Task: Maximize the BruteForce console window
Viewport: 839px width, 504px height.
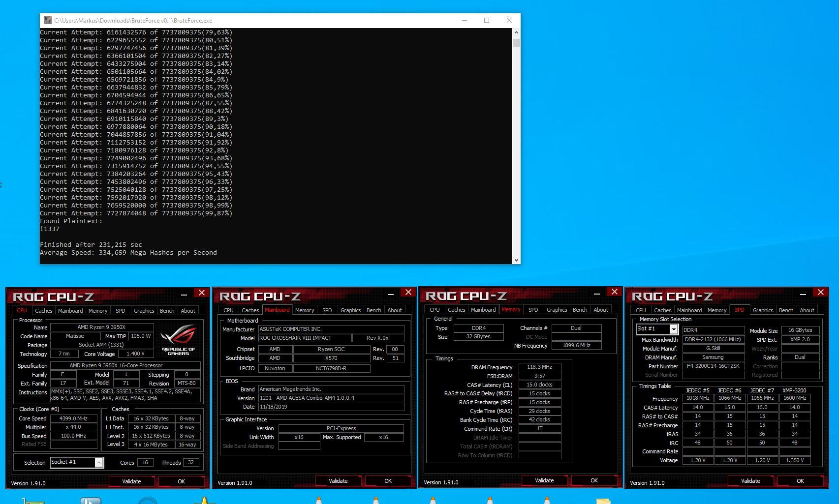Action: pos(487,20)
